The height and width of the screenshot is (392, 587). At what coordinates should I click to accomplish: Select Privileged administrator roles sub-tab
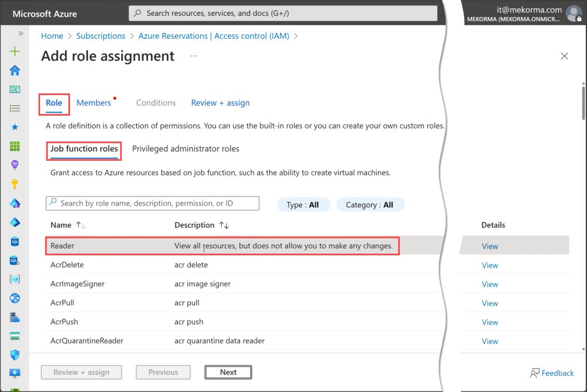pos(185,148)
